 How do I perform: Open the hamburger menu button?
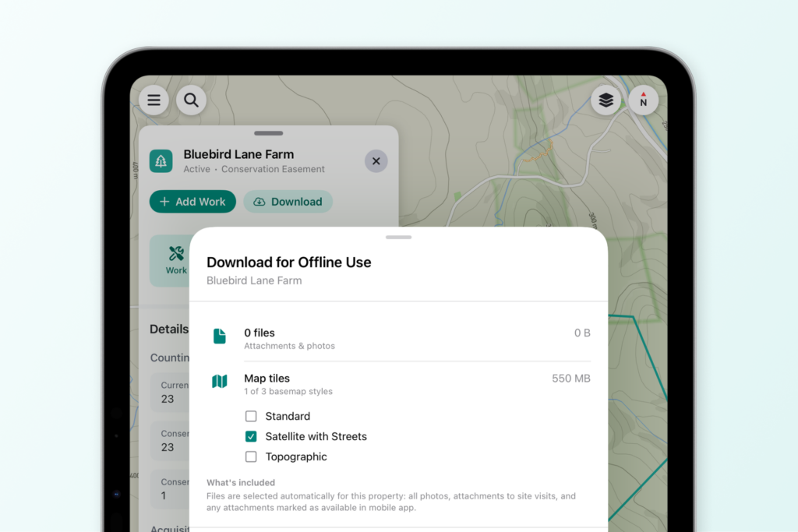click(154, 100)
